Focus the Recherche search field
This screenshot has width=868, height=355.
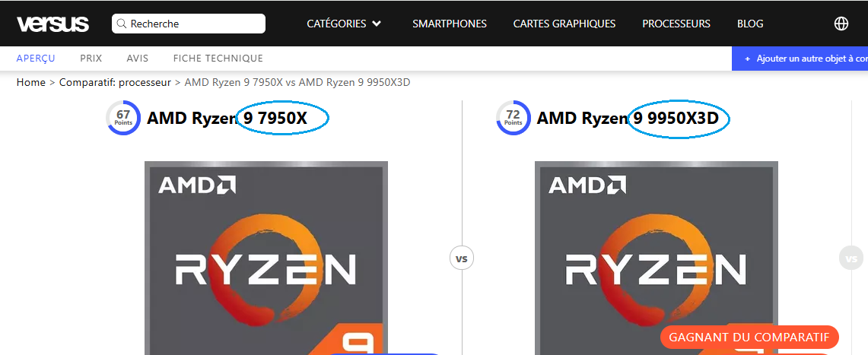188,24
